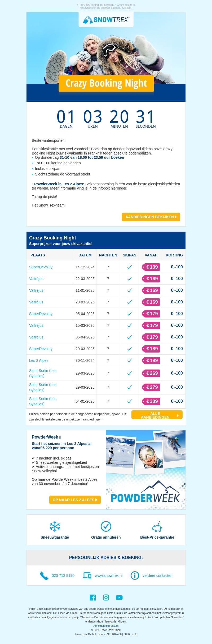Open the first SuperDévoluy link, dated 14-12-2024

pos(41,267)
